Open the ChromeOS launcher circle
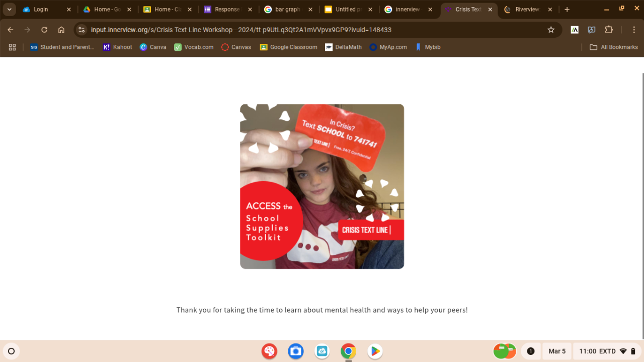644x362 pixels. click(x=11, y=351)
